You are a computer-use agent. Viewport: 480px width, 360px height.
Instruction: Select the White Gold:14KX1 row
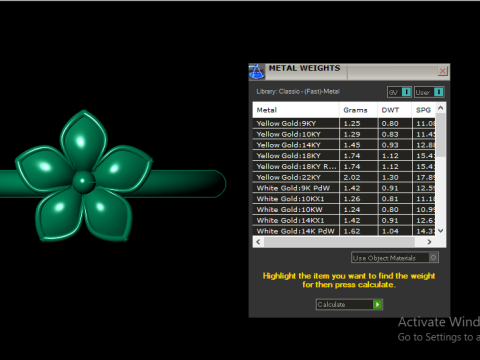pyautogui.click(x=344, y=220)
